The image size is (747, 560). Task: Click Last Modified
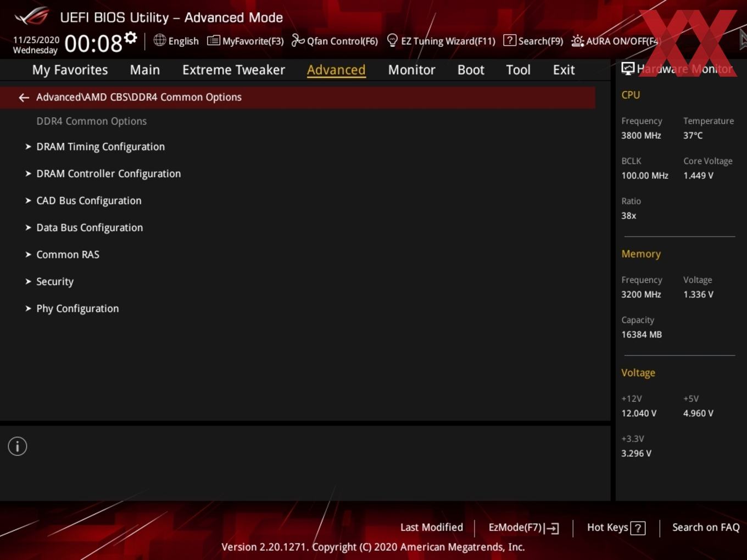432,528
